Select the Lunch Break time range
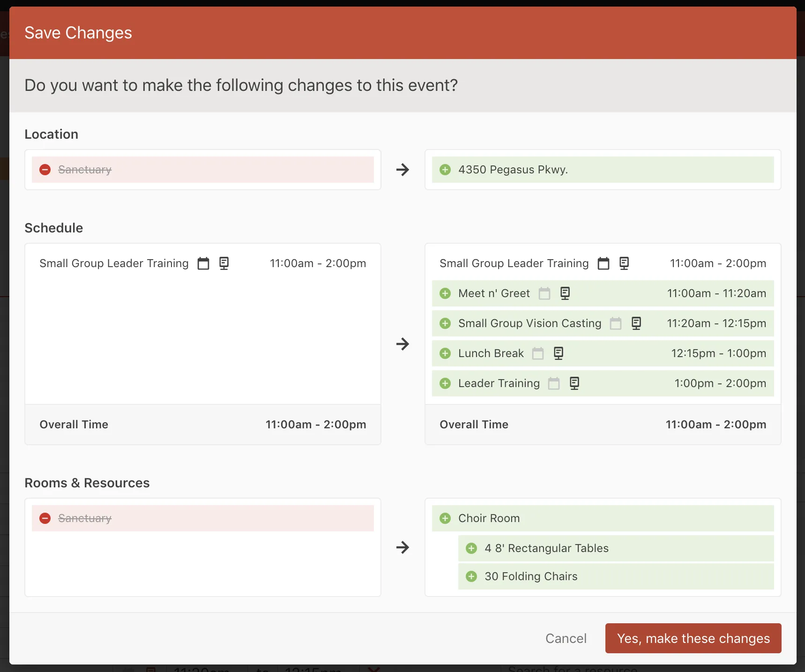805x672 pixels. coord(718,353)
